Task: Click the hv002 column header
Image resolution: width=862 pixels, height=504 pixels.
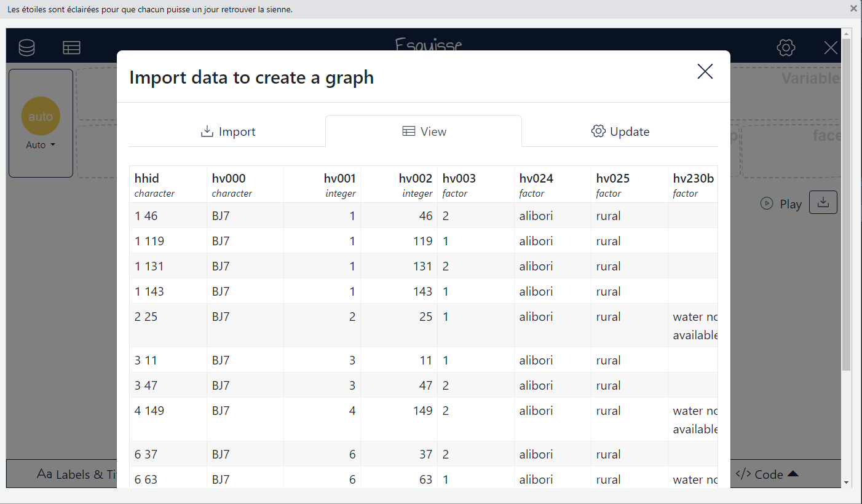Action: pos(399,184)
